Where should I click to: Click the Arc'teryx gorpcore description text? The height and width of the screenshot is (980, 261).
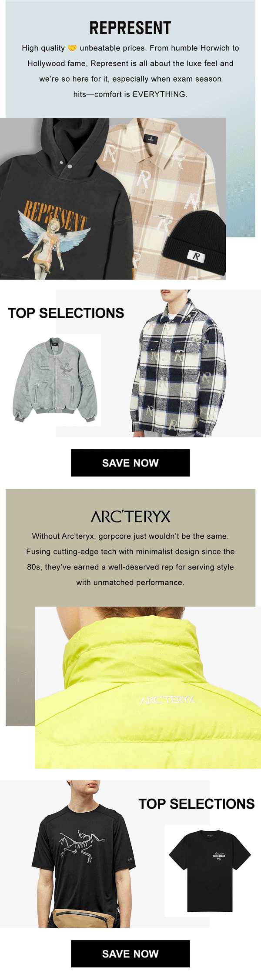pyautogui.click(x=130, y=559)
